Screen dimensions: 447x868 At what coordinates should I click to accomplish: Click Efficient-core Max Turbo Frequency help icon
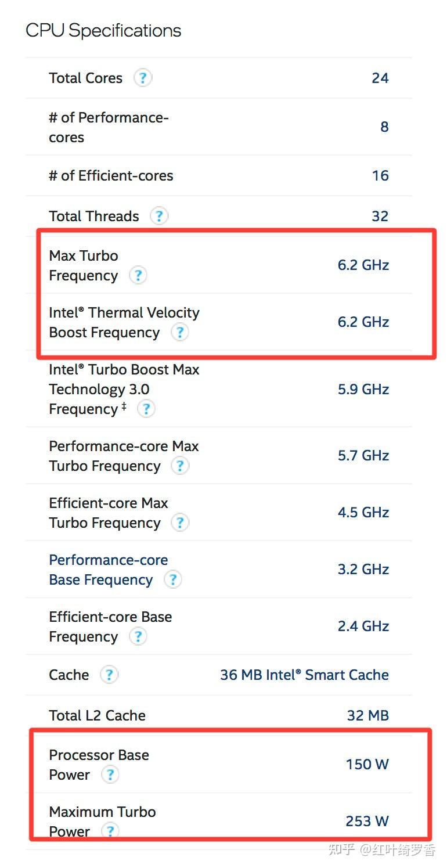180,523
